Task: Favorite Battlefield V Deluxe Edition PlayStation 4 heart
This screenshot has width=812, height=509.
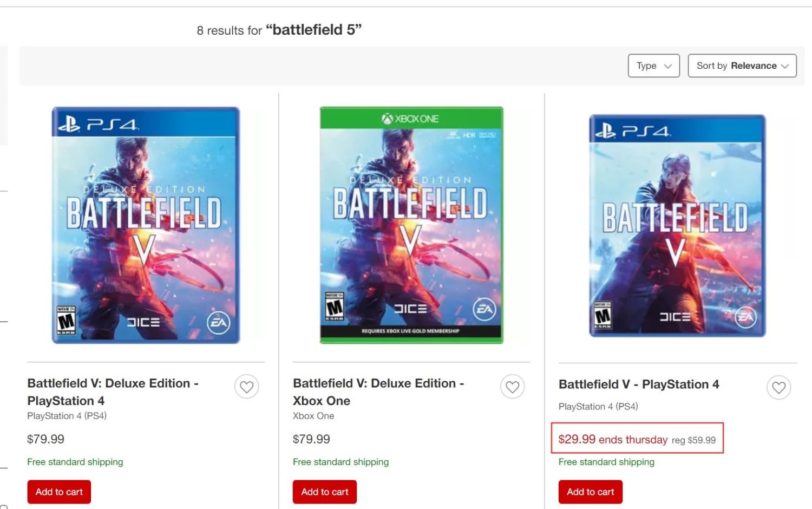Action: [x=247, y=387]
